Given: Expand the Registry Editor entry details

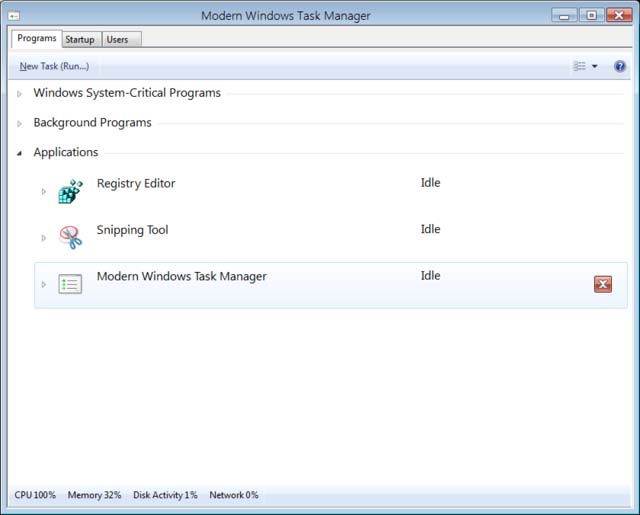Looking at the screenshot, I should pos(43,192).
